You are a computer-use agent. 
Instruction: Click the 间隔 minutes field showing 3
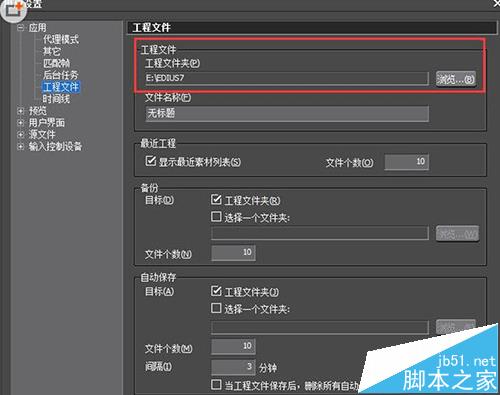(x=234, y=367)
